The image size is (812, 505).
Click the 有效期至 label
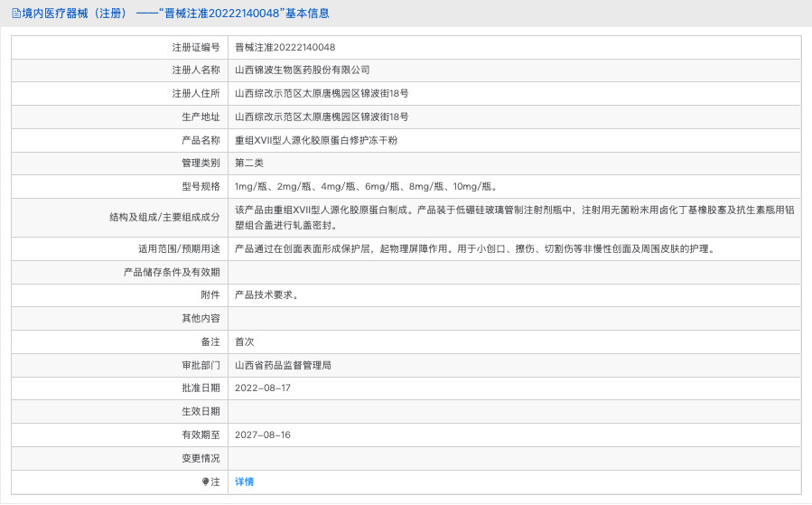tap(201, 435)
